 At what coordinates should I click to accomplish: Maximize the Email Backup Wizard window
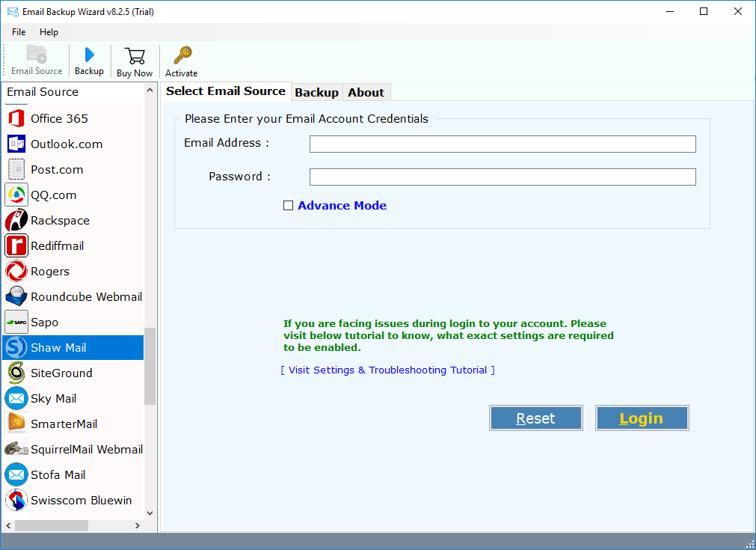(x=704, y=11)
